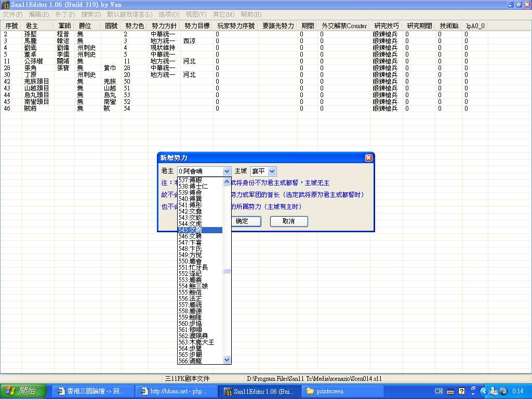532x399 pixels.
Task: Expand hidden system tray icons arrow
Action: tap(484, 391)
